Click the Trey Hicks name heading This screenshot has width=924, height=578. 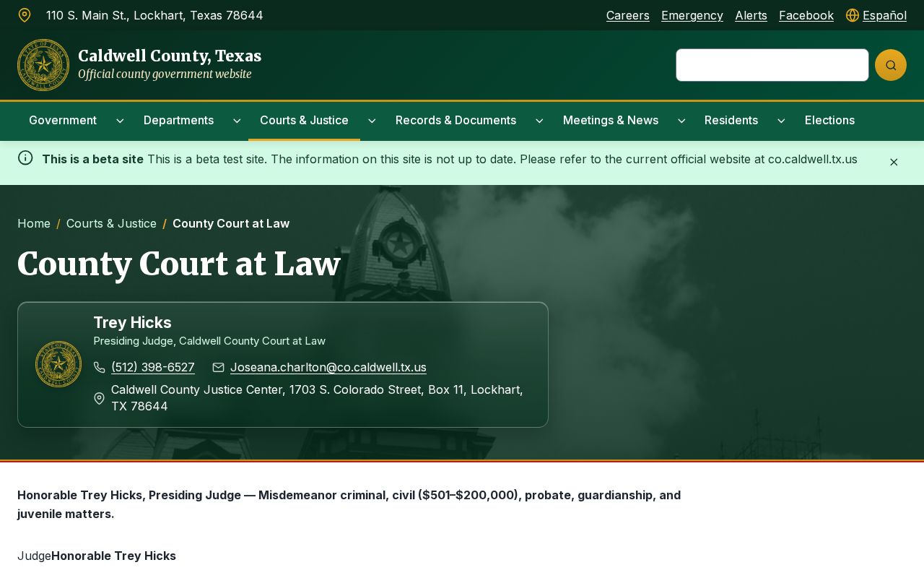(132, 322)
